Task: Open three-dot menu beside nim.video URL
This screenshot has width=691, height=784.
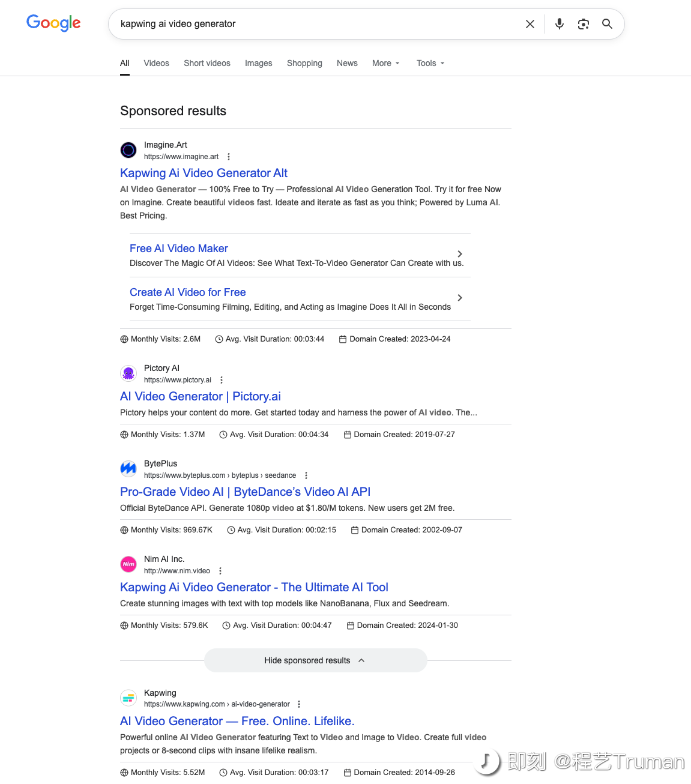Action: 220,571
